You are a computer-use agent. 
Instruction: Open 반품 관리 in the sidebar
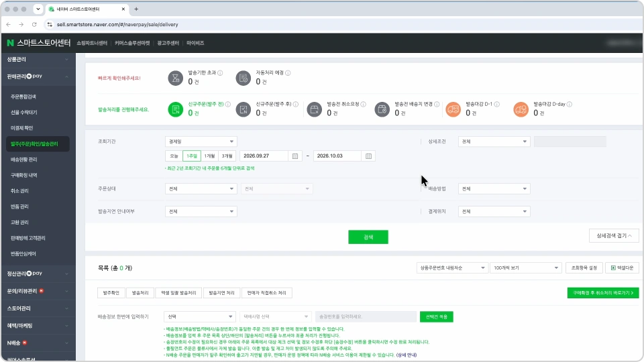click(x=19, y=206)
